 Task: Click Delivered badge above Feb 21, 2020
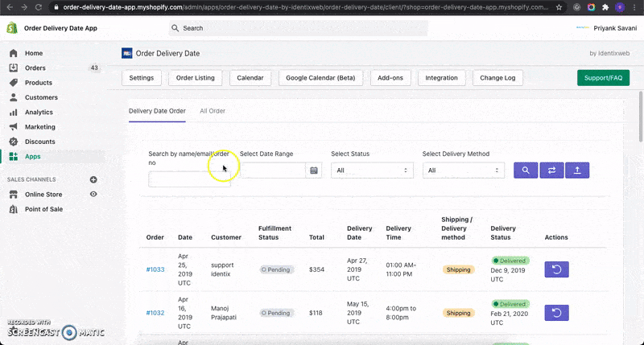point(510,304)
